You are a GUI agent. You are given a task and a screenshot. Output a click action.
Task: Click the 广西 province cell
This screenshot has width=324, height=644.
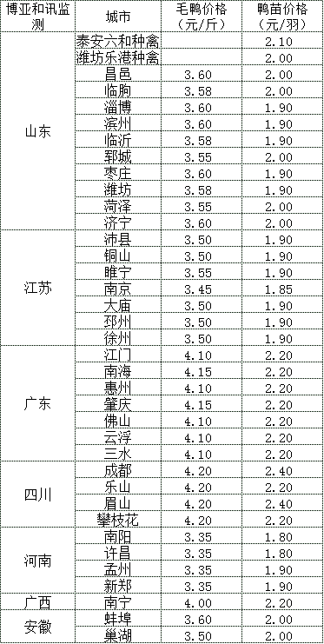tap(37, 602)
